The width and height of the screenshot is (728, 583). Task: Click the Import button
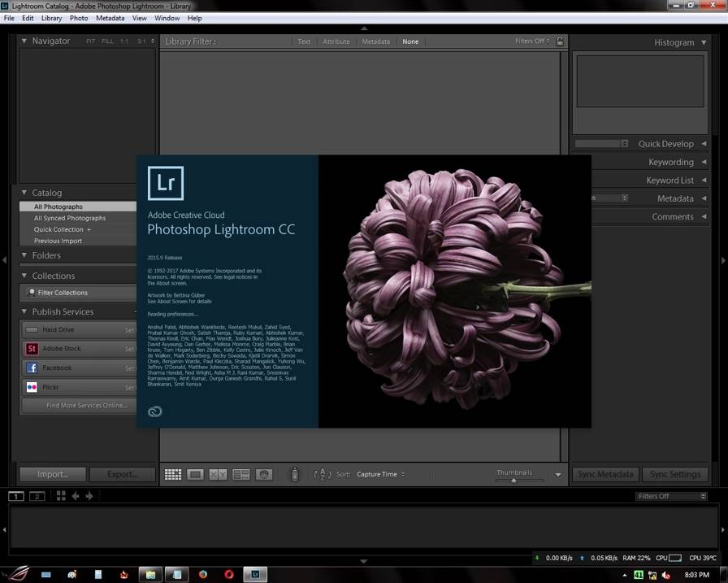point(53,474)
